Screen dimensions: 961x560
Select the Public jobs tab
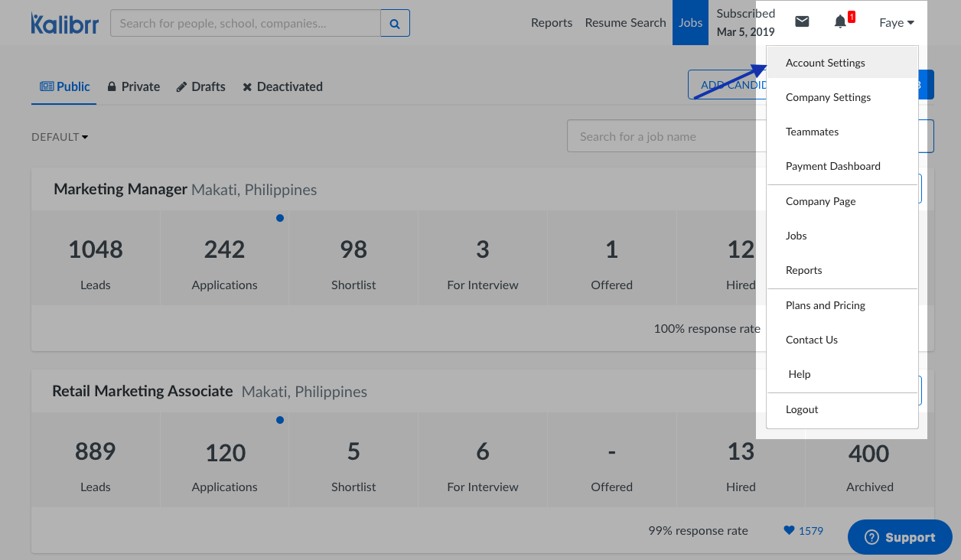pos(66,86)
